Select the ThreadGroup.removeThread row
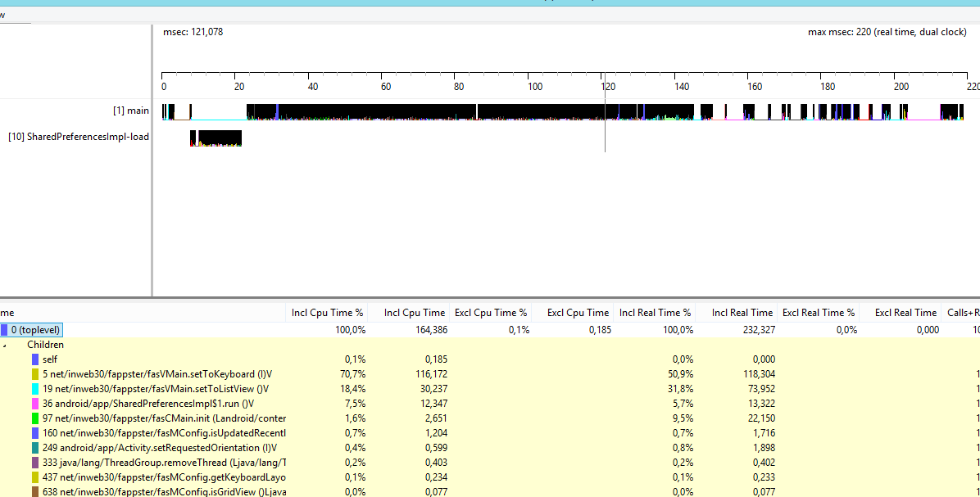The width and height of the screenshot is (980, 497). [490, 463]
